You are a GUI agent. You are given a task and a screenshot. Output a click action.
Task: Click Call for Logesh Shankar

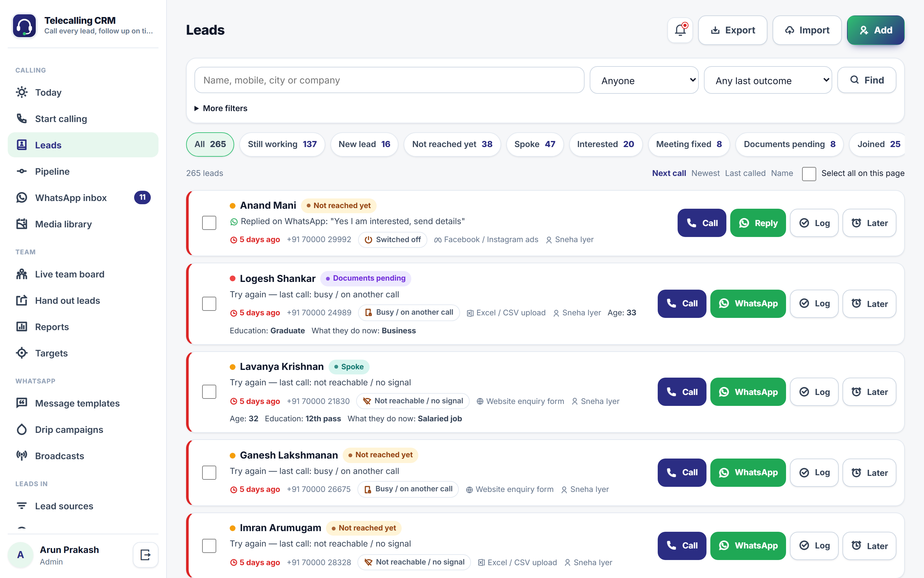(x=682, y=303)
